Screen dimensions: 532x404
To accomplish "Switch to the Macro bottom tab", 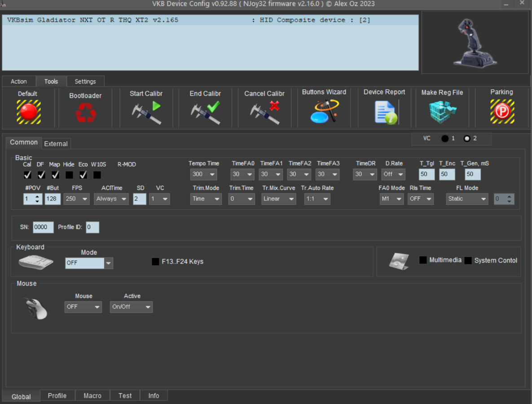I will pos(92,395).
